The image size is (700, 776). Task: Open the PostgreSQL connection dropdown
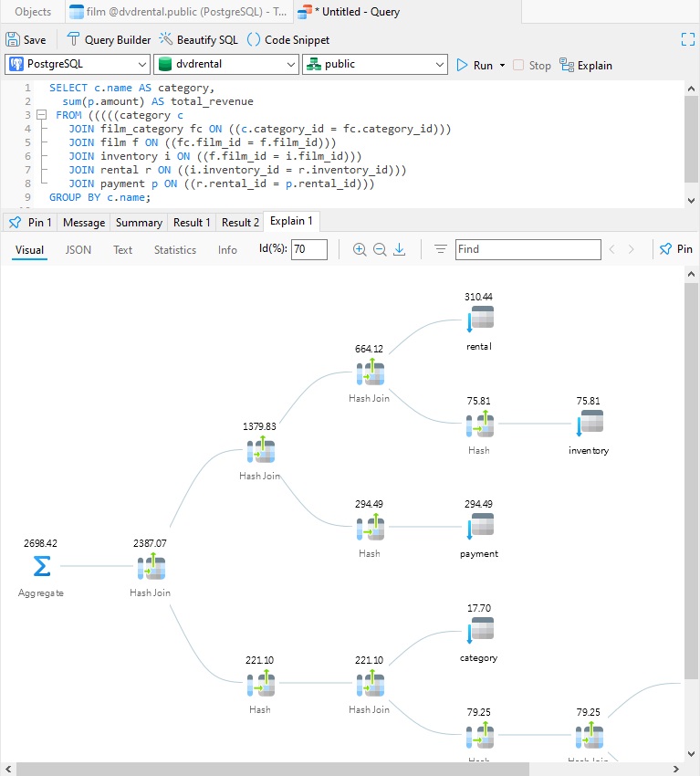pos(78,64)
